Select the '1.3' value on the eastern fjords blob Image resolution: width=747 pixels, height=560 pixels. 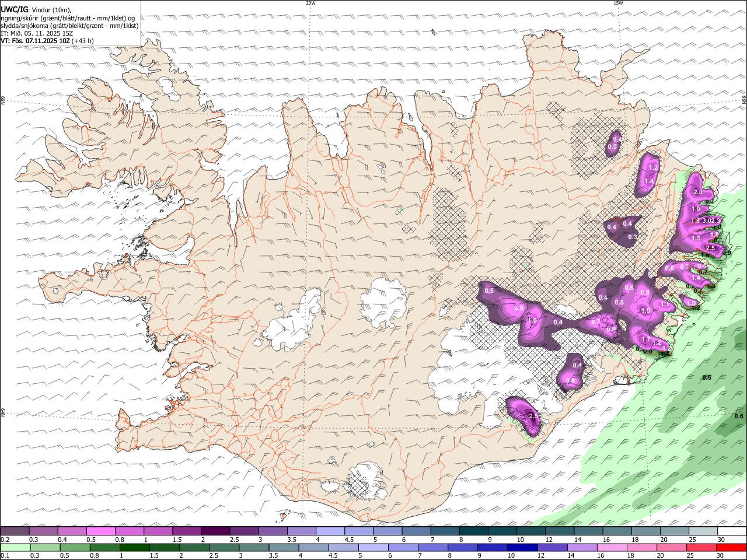[696, 239]
